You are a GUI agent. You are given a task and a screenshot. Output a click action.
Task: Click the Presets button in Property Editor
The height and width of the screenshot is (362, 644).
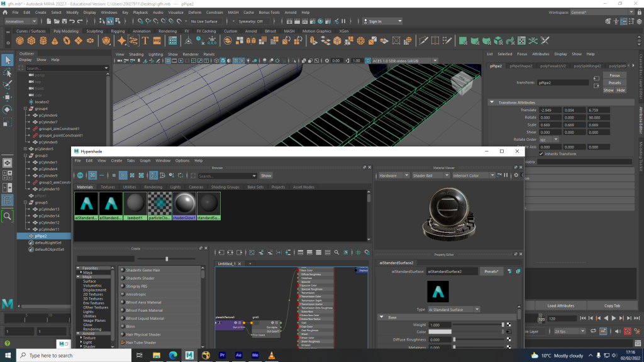pyautogui.click(x=491, y=271)
